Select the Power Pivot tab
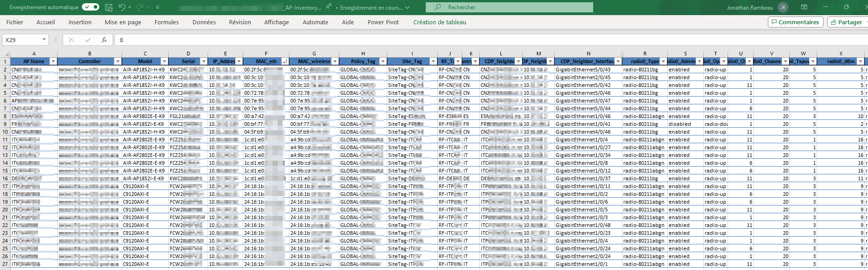Screen dimensions: 868x270 383,22
